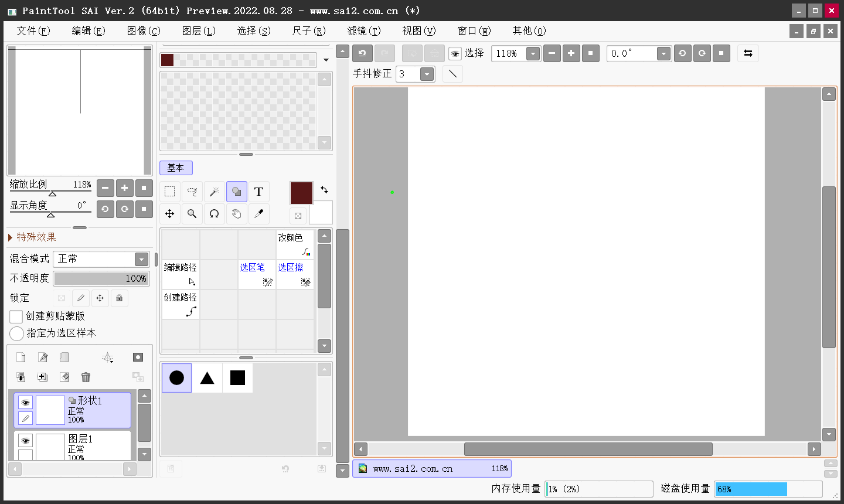Viewport: 844px width, 504px height.
Task: Switch to the www.sai2.com.cn document tab
Action: pos(432,469)
